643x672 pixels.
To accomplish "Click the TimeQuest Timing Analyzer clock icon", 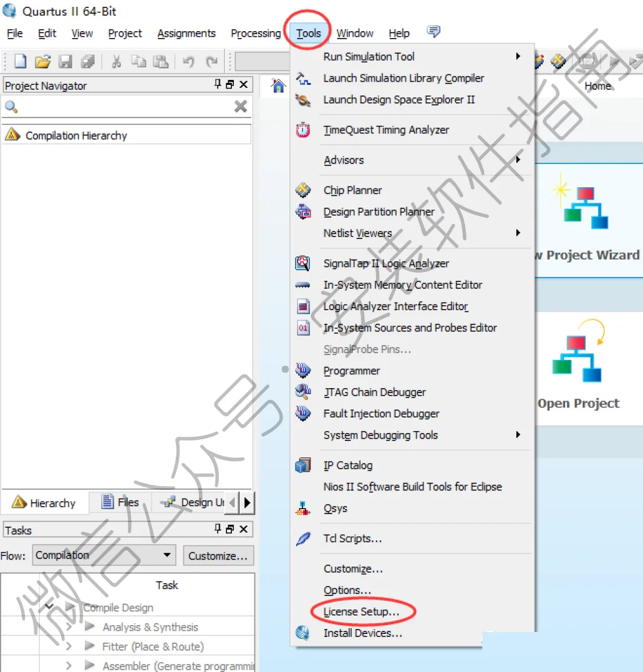I will [x=303, y=130].
